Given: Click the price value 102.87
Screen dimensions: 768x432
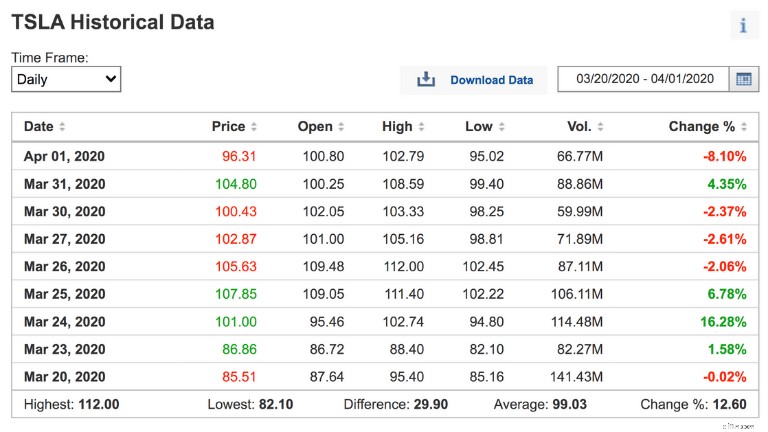Looking at the screenshot, I should tap(236, 239).
